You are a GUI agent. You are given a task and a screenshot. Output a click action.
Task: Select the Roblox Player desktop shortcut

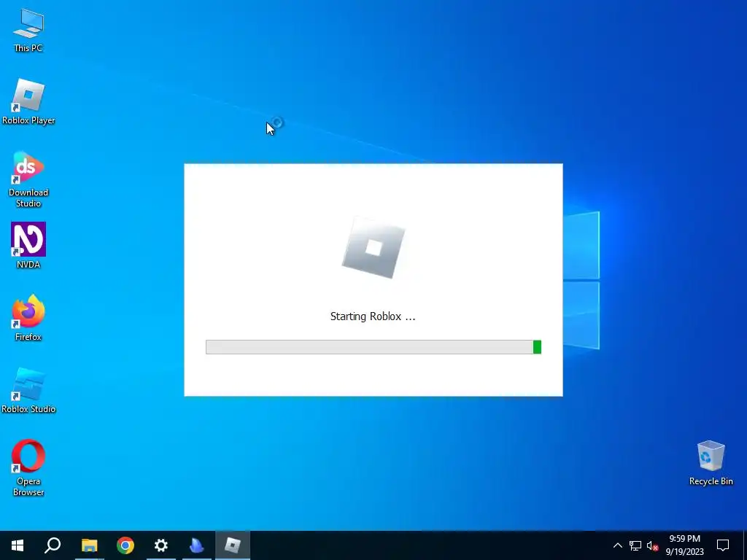point(28,102)
